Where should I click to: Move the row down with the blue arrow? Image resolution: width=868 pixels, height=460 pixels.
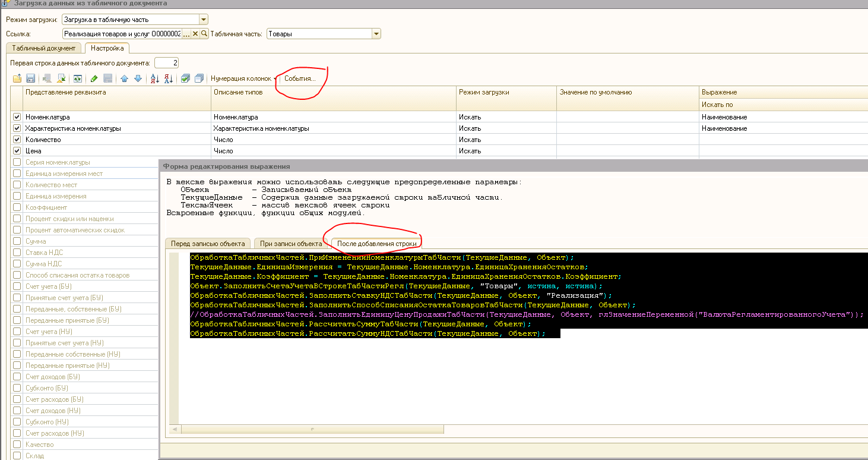click(138, 78)
